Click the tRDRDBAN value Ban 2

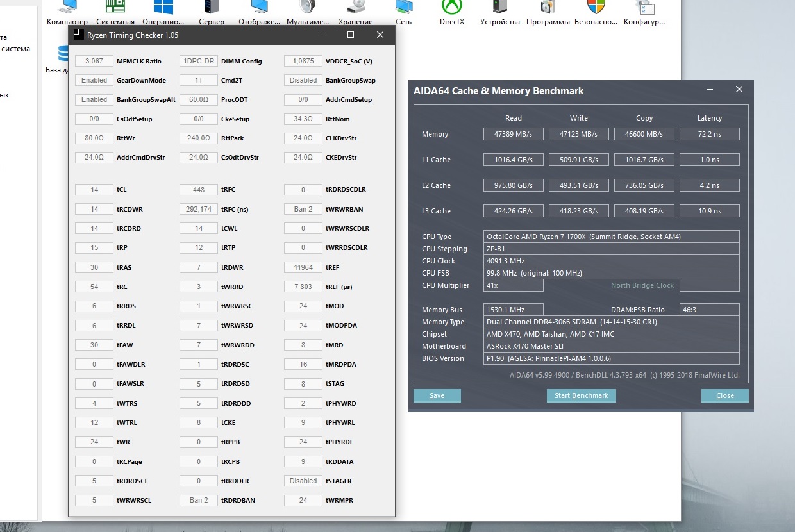[199, 500]
